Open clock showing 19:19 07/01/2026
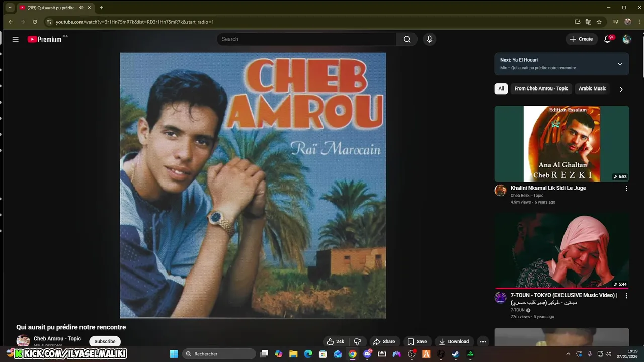Image resolution: width=644 pixels, height=362 pixels. point(627,354)
